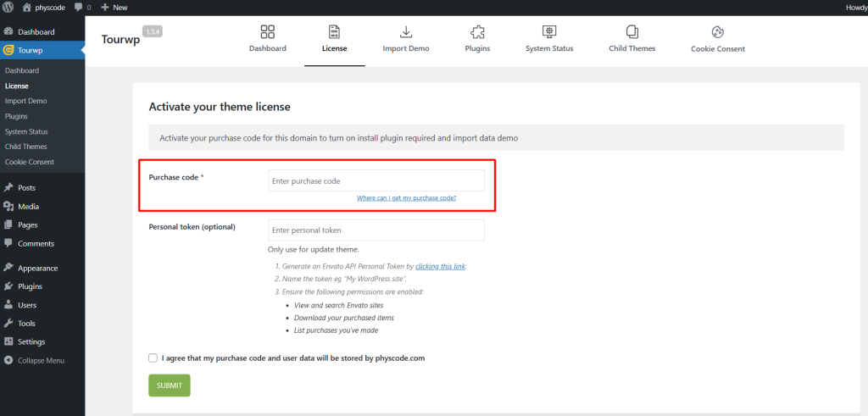Open Child Themes in Tourwp submenu

25,147
